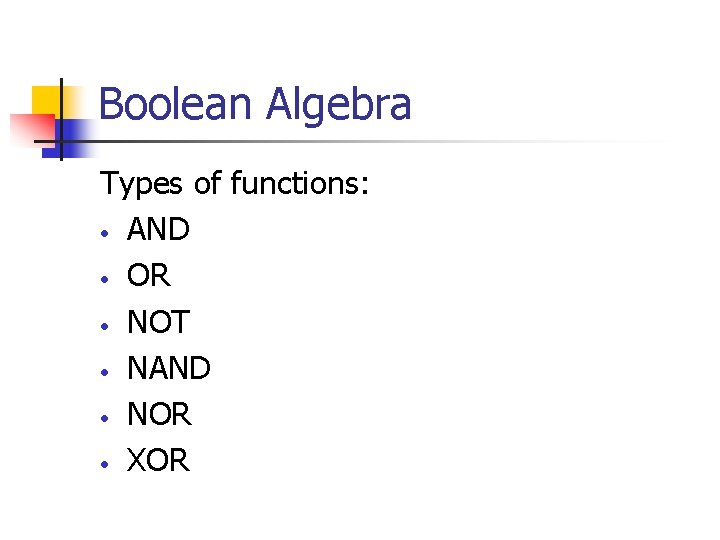Click the AND list item

point(158,229)
